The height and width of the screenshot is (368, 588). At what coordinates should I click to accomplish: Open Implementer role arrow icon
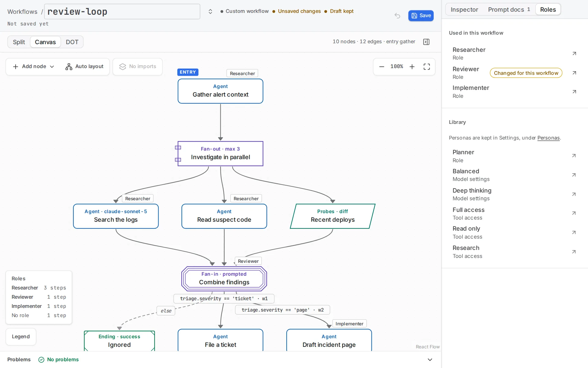coord(574,92)
